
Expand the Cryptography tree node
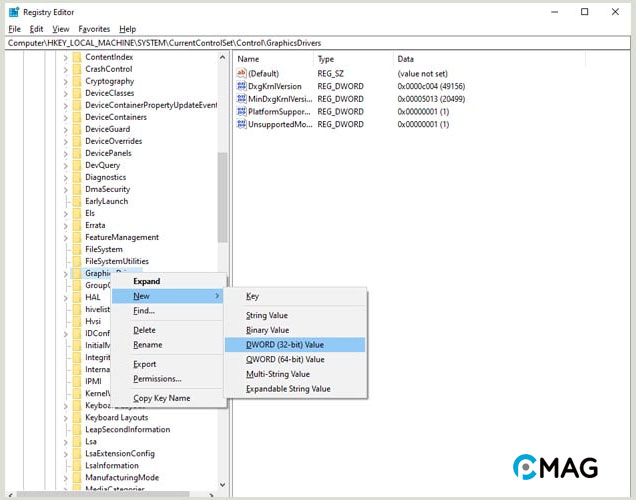tap(66, 82)
